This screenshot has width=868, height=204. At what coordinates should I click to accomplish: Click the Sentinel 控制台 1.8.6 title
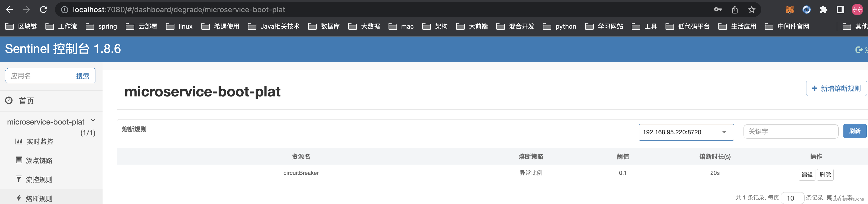(x=63, y=49)
